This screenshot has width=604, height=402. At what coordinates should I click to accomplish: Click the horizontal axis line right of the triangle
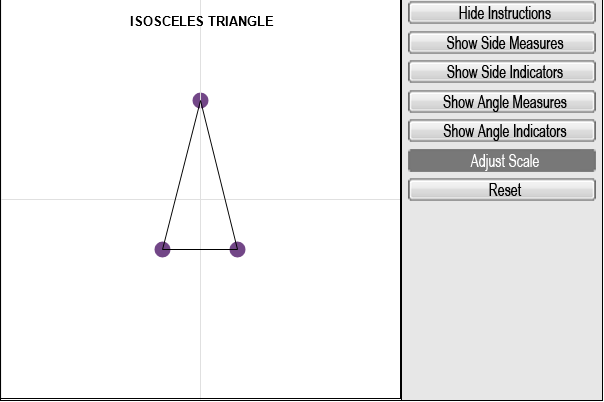[x=320, y=199]
